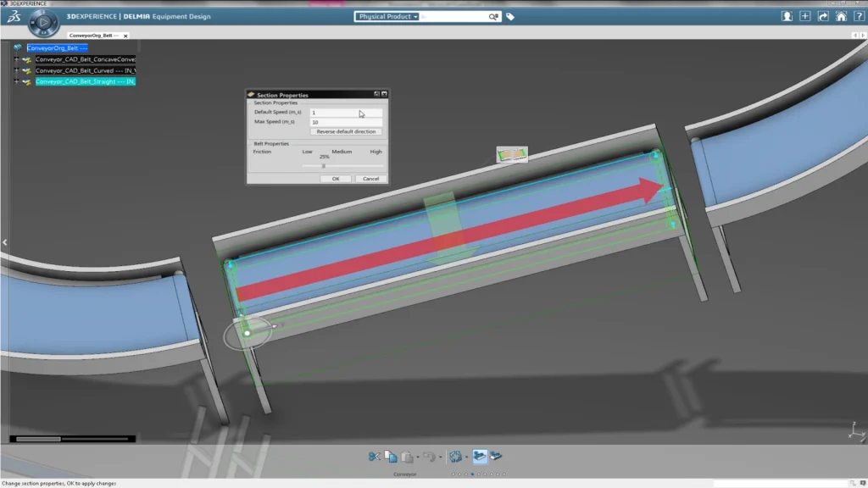The height and width of the screenshot is (488, 868).
Task: Click the Reverse default direction button
Action: coord(346,132)
